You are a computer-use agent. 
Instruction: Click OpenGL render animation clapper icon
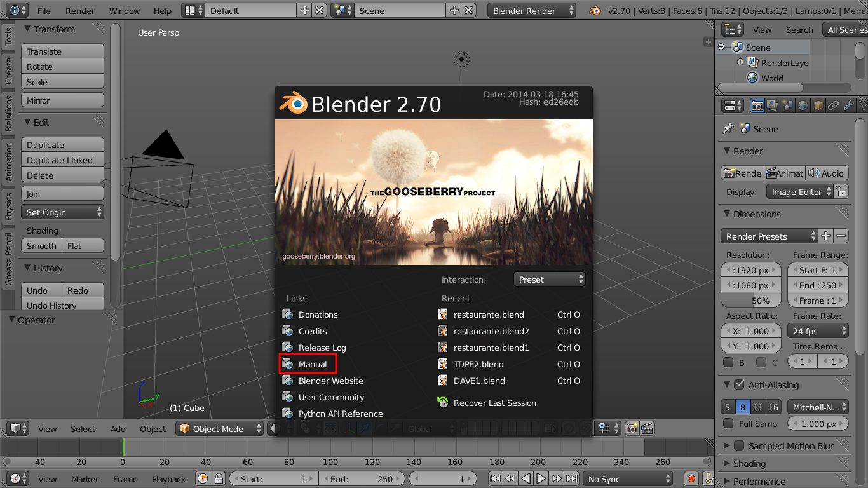click(647, 429)
